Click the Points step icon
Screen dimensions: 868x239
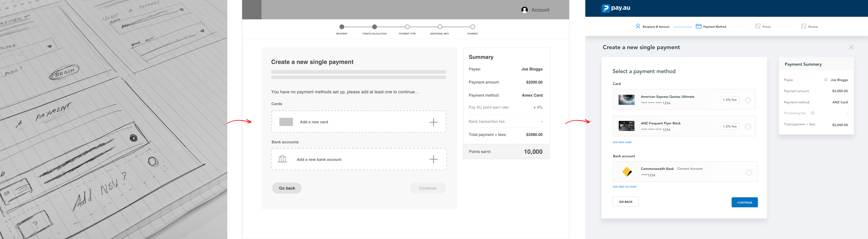click(x=757, y=26)
